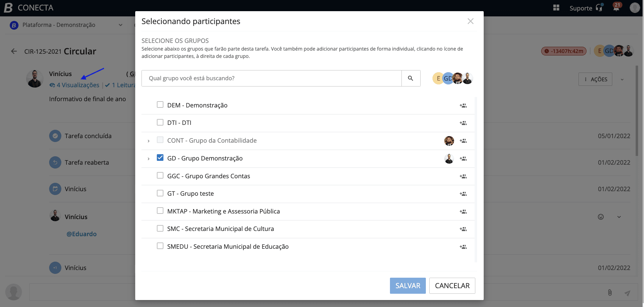Open the apps grid icon in header
The height and width of the screenshot is (307, 644).
(x=556, y=8)
